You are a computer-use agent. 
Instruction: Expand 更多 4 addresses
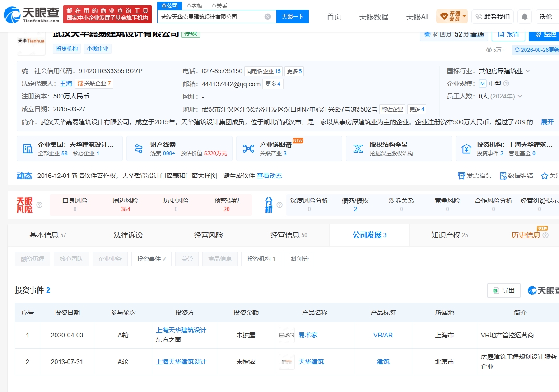[x=416, y=109]
